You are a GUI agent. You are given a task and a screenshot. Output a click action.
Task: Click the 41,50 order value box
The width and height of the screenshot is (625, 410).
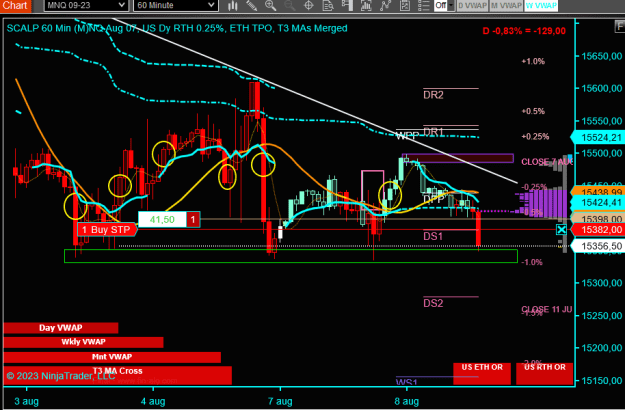click(162, 220)
